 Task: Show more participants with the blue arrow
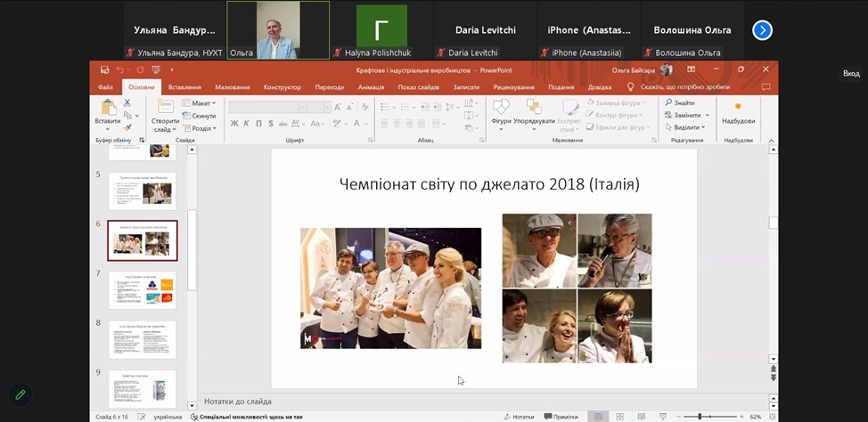tap(762, 30)
